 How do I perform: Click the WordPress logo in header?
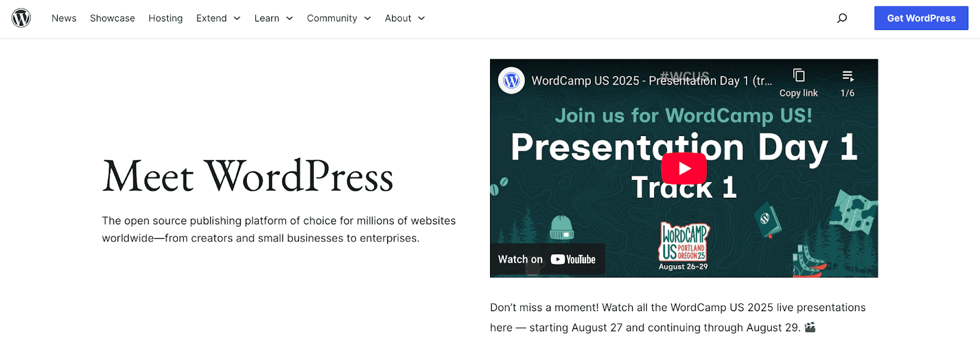[21, 18]
